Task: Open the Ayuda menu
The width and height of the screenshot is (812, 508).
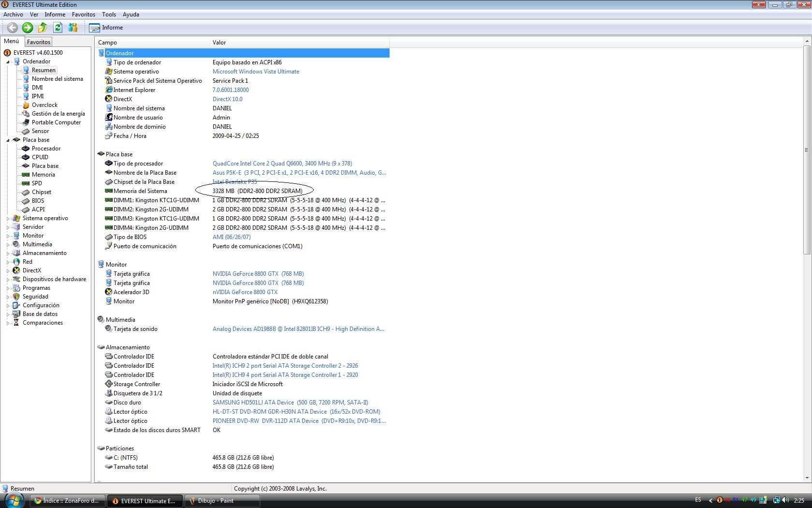Action: [x=131, y=15]
